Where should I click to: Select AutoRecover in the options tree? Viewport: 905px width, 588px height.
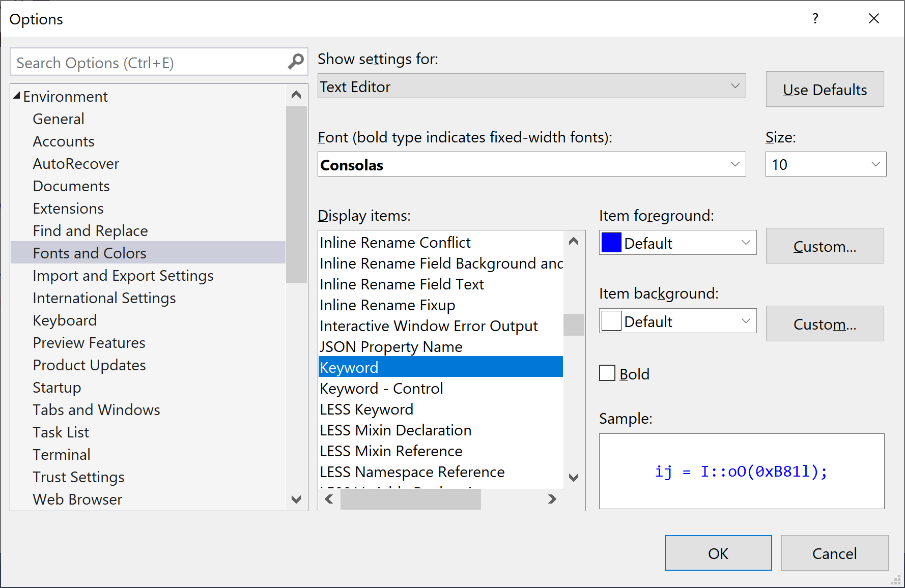(x=76, y=163)
